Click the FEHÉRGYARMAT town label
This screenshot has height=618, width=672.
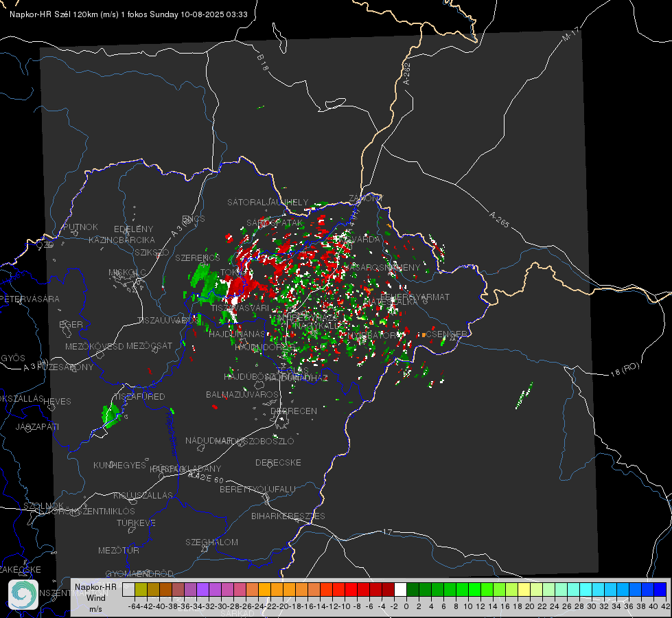pos(415,297)
